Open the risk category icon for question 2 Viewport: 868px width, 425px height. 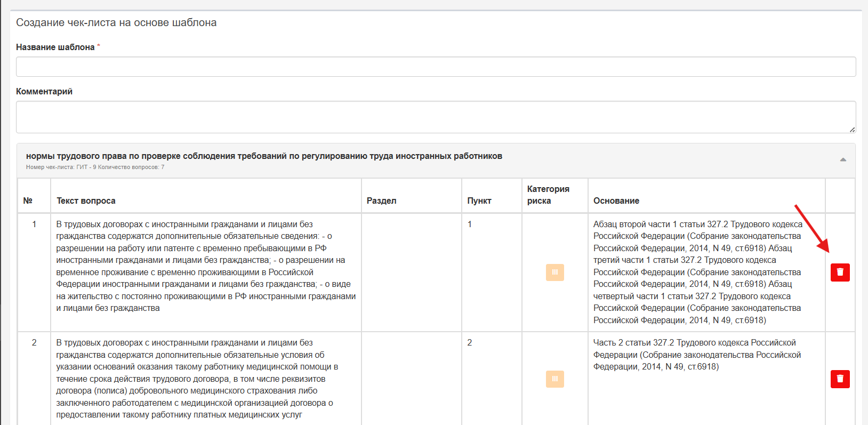click(x=554, y=379)
